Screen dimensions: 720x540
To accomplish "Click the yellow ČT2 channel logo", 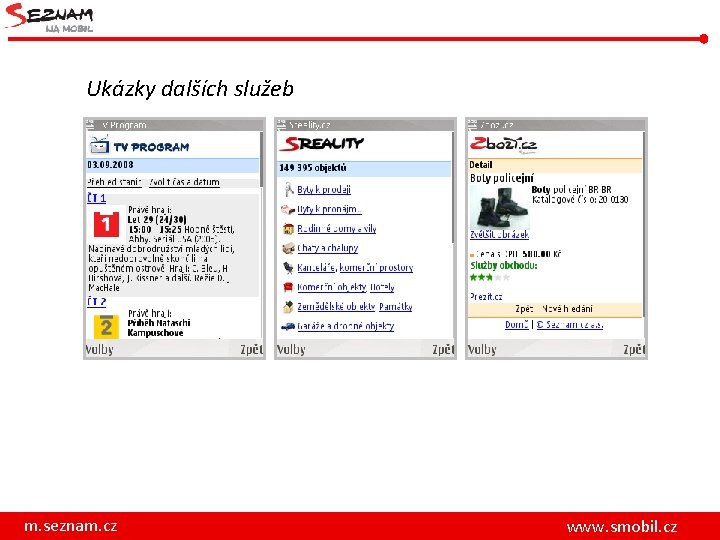I will 106,326.
